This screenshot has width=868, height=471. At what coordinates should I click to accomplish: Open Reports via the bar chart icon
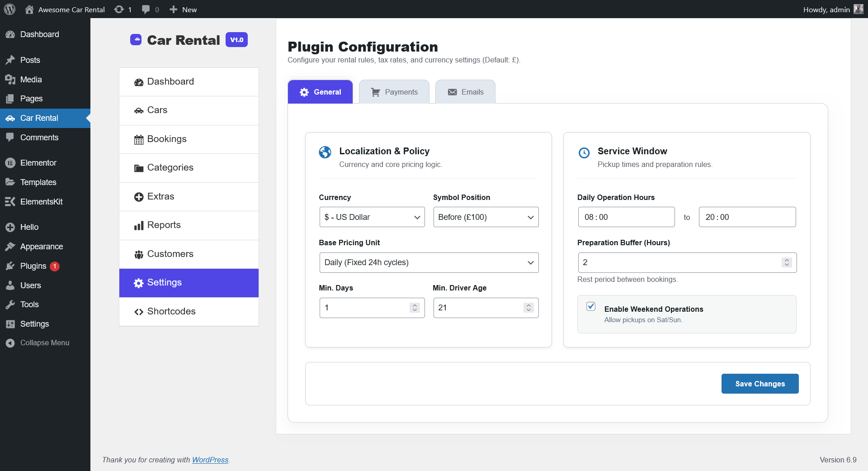pyautogui.click(x=139, y=225)
